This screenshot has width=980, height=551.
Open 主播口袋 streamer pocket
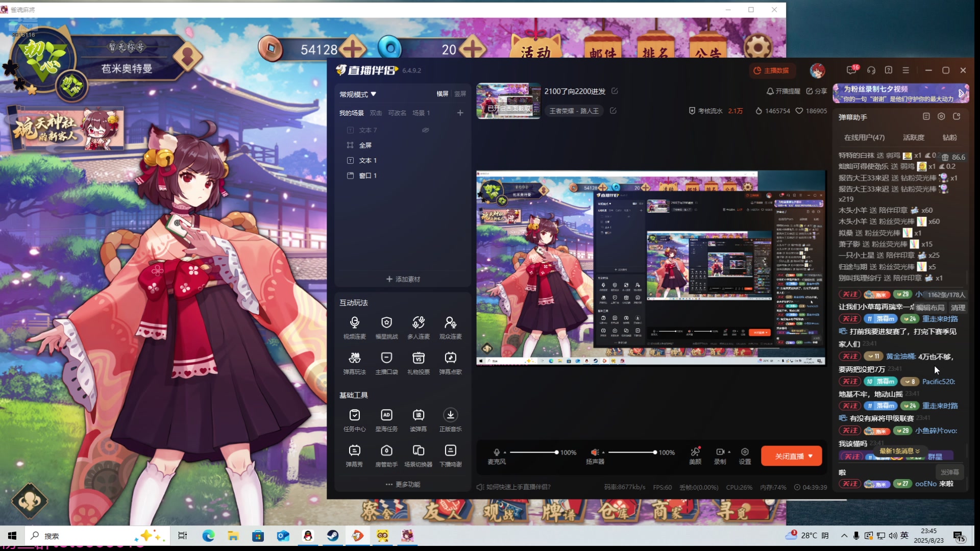click(386, 363)
